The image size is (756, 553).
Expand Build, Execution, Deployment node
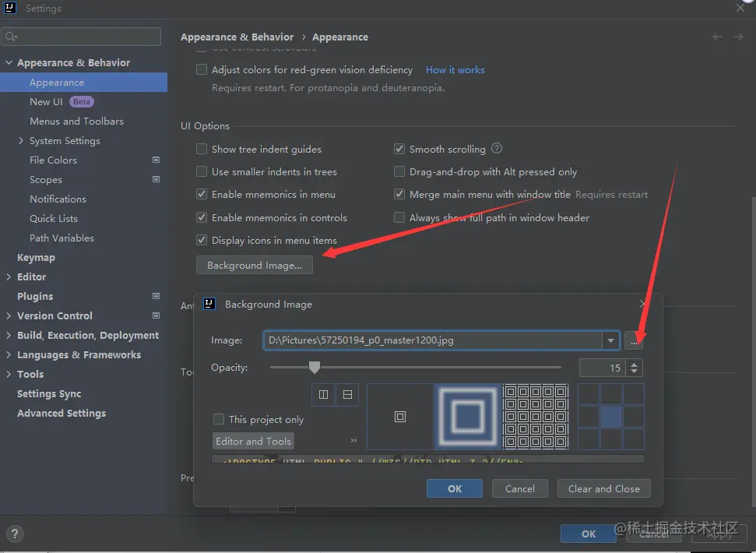click(9, 335)
